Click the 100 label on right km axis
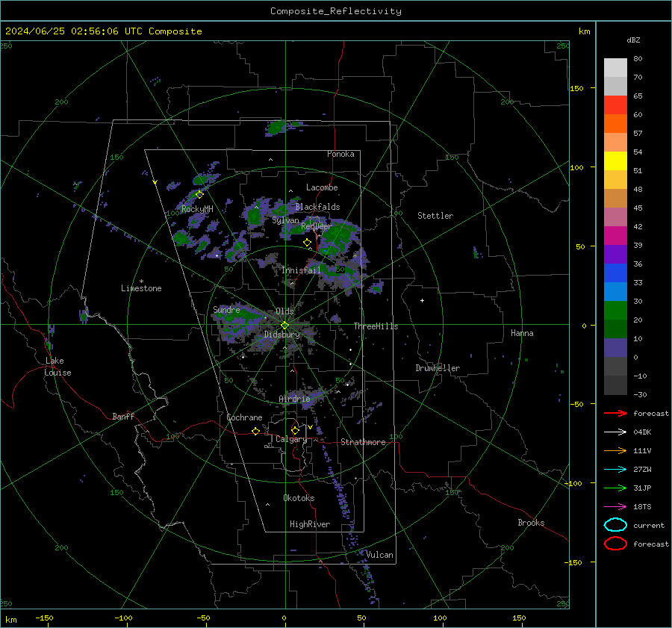Screen dimensions: 672x628 point(576,167)
